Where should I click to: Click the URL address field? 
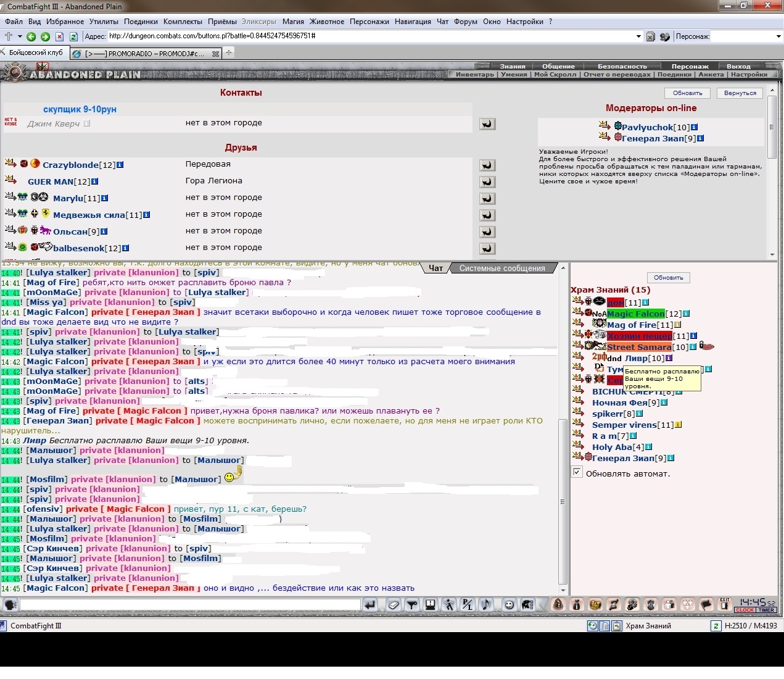coord(371,36)
